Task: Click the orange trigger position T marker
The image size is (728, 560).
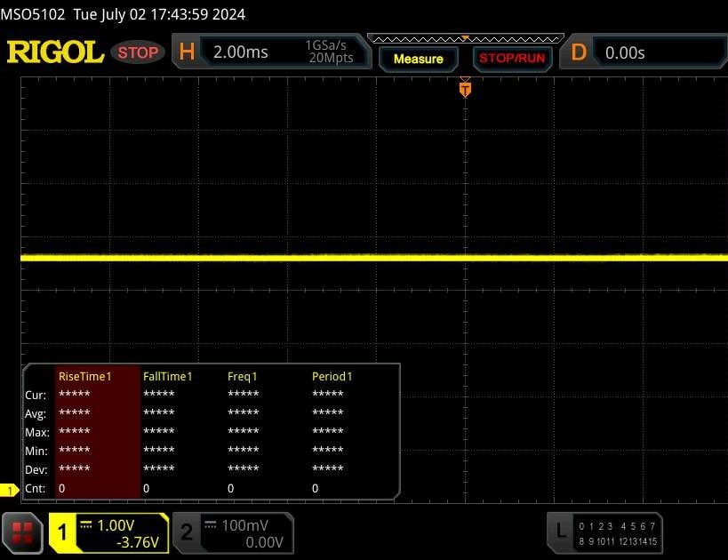Action: point(465,89)
